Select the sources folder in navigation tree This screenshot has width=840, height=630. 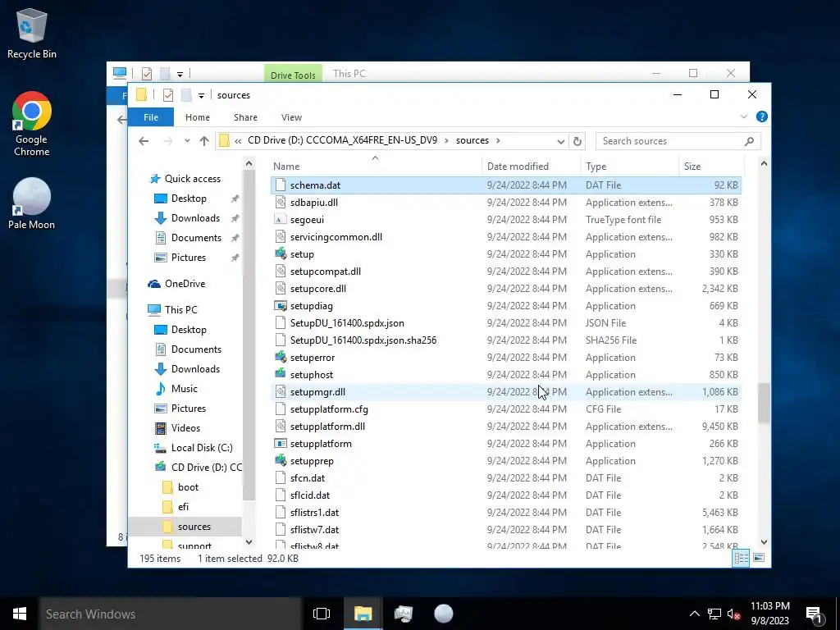[194, 527]
